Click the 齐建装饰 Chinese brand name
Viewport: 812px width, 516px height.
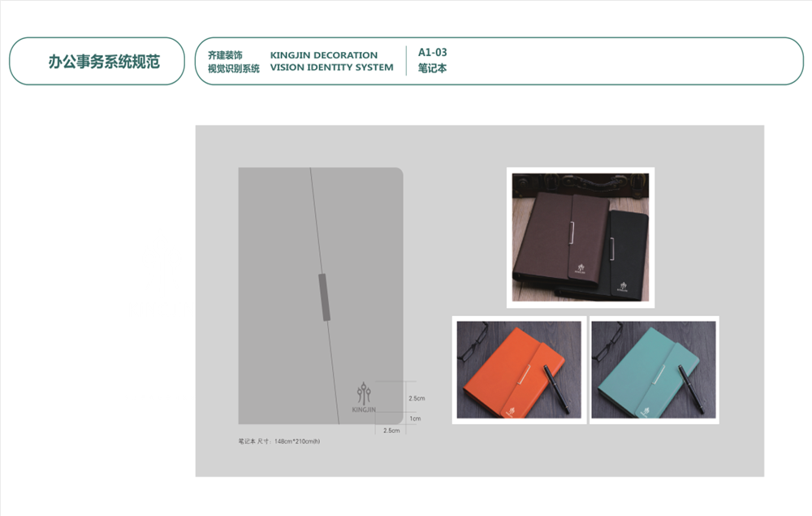225,55
